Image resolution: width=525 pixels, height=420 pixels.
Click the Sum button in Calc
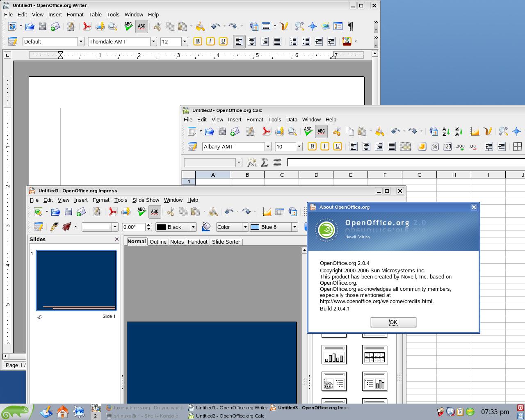tap(265, 163)
